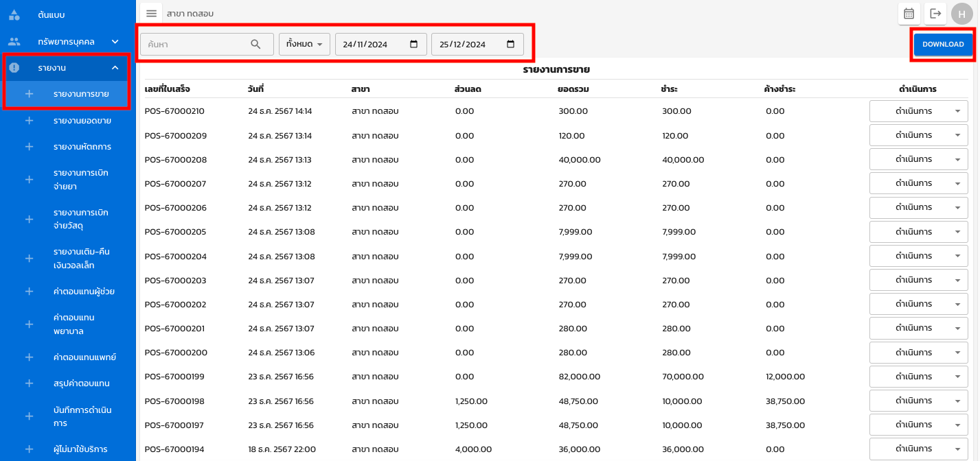
Task: Open รายงานการขาย sidebar item
Action: (x=67, y=94)
